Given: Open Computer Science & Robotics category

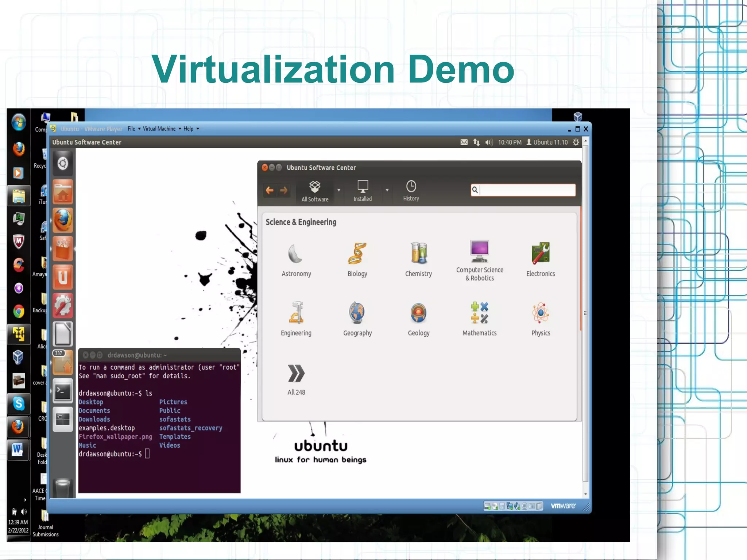Looking at the screenshot, I should [x=479, y=261].
